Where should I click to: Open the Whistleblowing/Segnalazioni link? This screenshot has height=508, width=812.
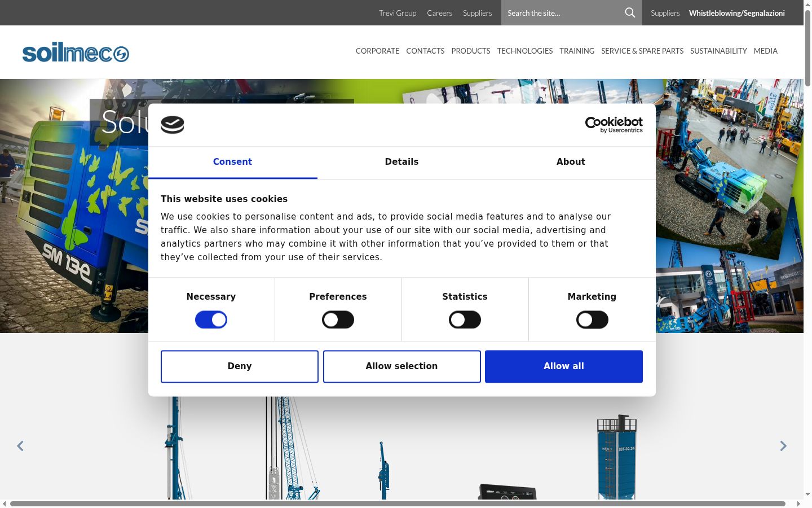[x=736, y=13]
